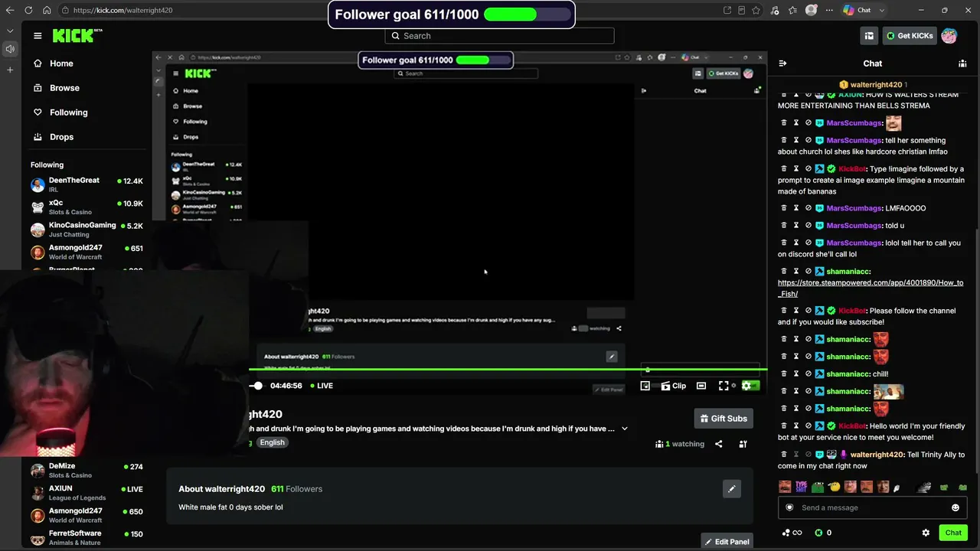The image size is (980, 551).
Task: Edit the About walterright420 panel with pencil
Action: 731,488
